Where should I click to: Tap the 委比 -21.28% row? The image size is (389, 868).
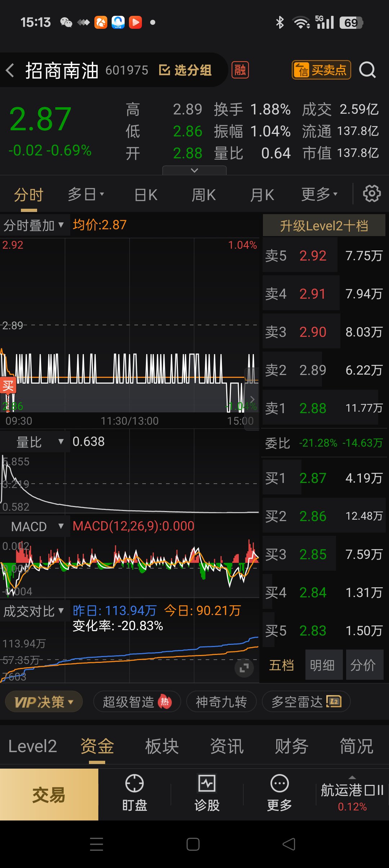(324, 443)
